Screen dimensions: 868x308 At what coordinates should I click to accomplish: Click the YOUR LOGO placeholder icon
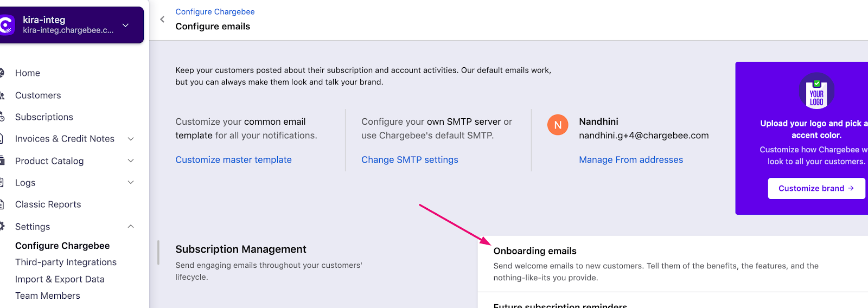coord(816,91)
